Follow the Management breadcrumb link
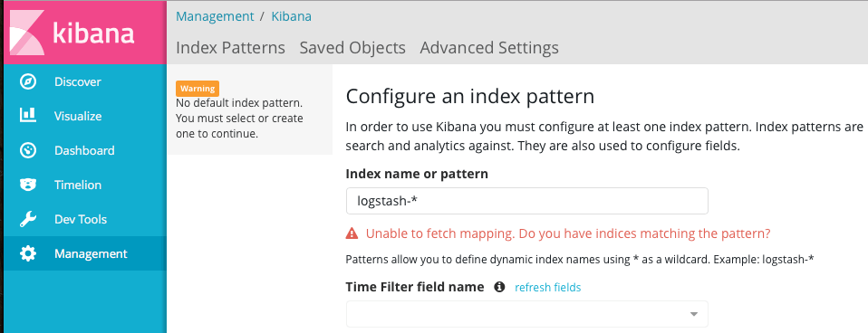This screenshot has height=333, width=868. (x=215, y=16)
